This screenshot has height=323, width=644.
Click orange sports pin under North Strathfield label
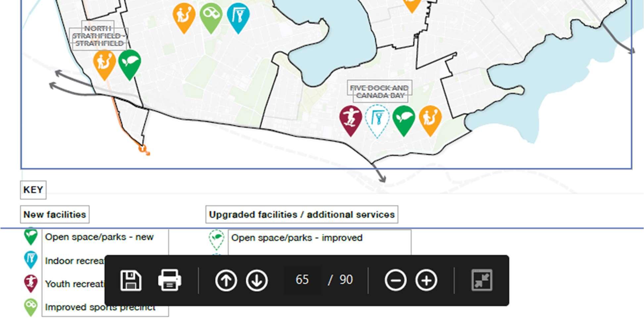(x=104, y=65)
